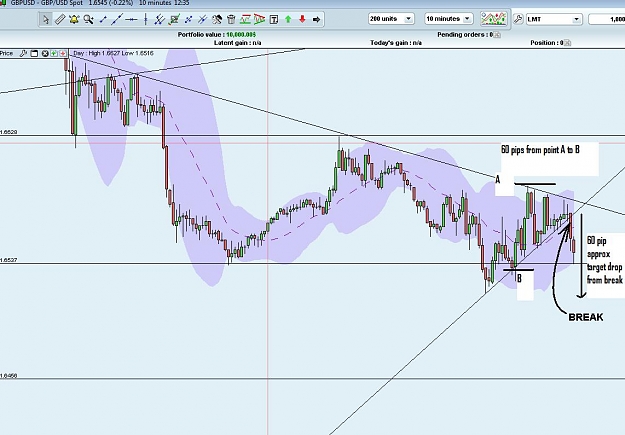Activate the magnifier zoom tool
Viewport: 625px width, 435px height.
pyautogui.click(x=88, y=19)
